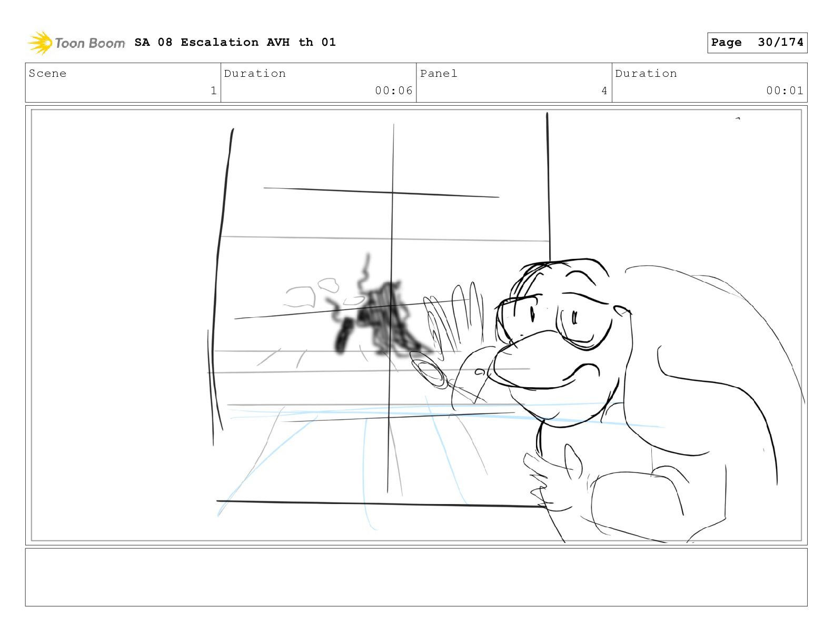Click the scene duration value '00:06'
Screen dimensions: 834x644
pyautogui.click(x=393, y=90)
